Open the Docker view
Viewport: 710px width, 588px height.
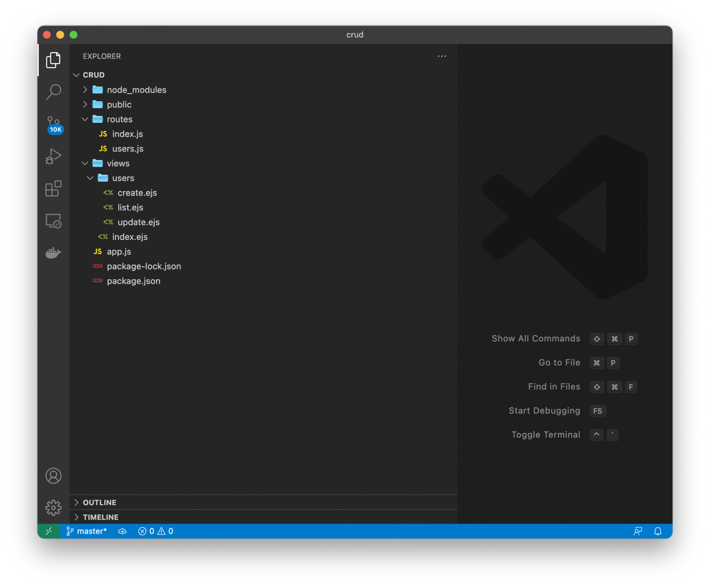[x=54, y=253]
